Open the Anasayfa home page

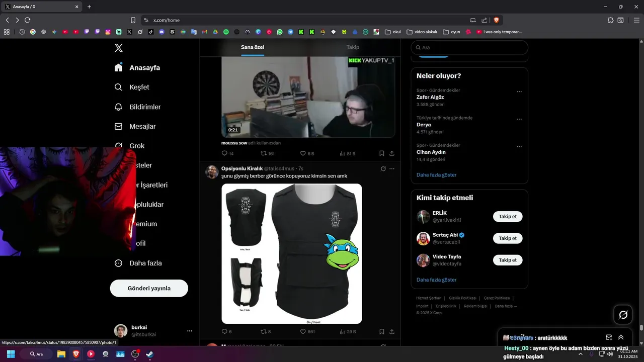click(x=137, y=67)
